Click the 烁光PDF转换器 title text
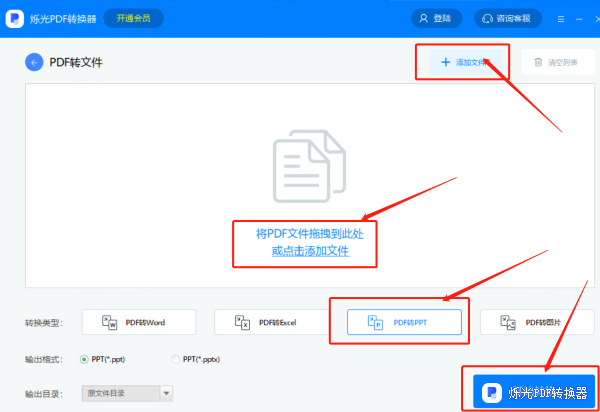 (x=63, y=19)
